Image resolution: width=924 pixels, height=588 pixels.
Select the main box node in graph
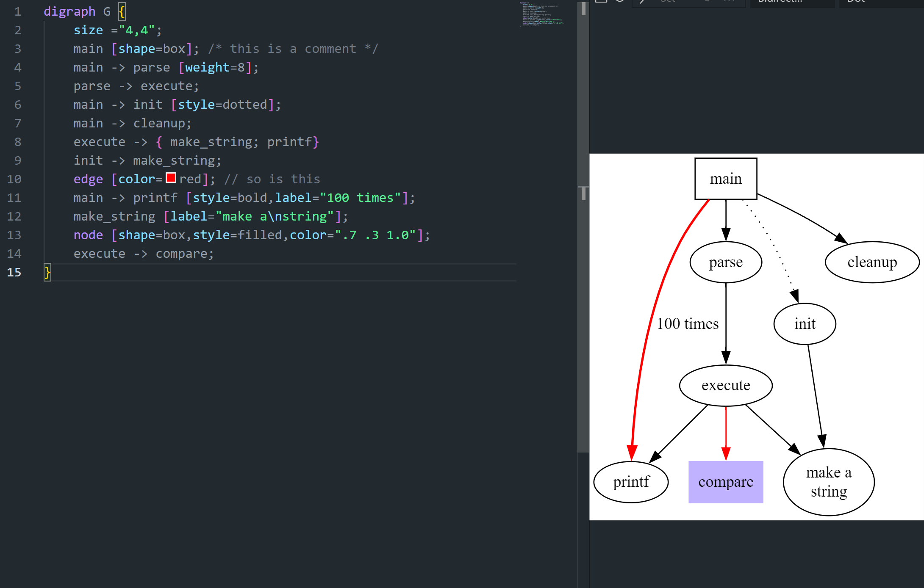pyautogui.click(x=725, y=179)
